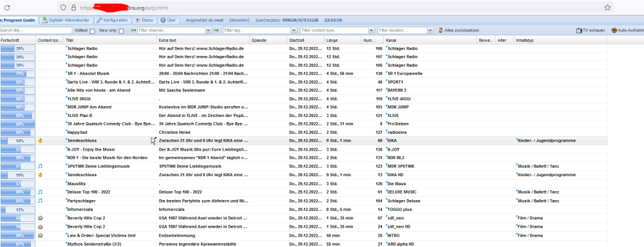Open the Filter content type dropdown
This screenshot has width=644, height=247.
point(372,30)
